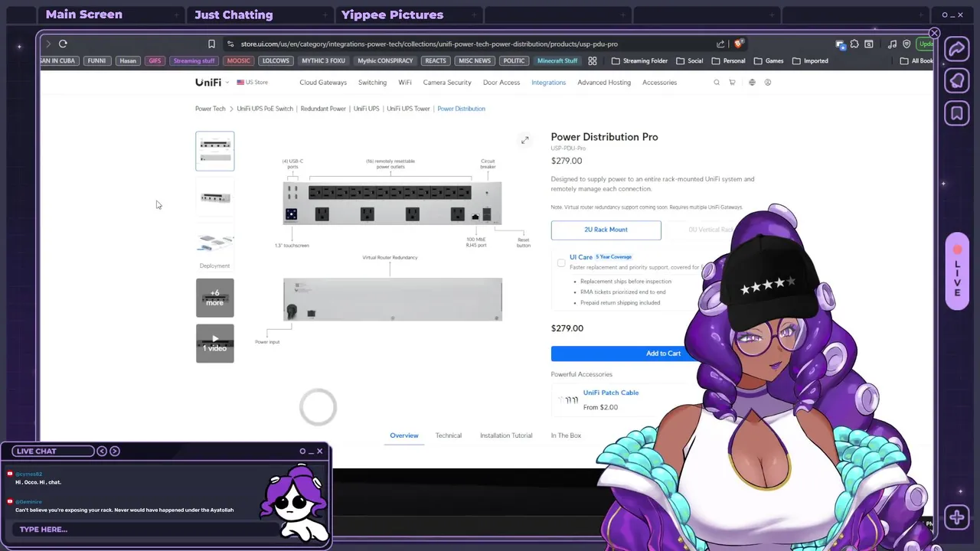Expand the product image to fullscreen
Viewport: 980px width, 551px height.
pos(524,140)
